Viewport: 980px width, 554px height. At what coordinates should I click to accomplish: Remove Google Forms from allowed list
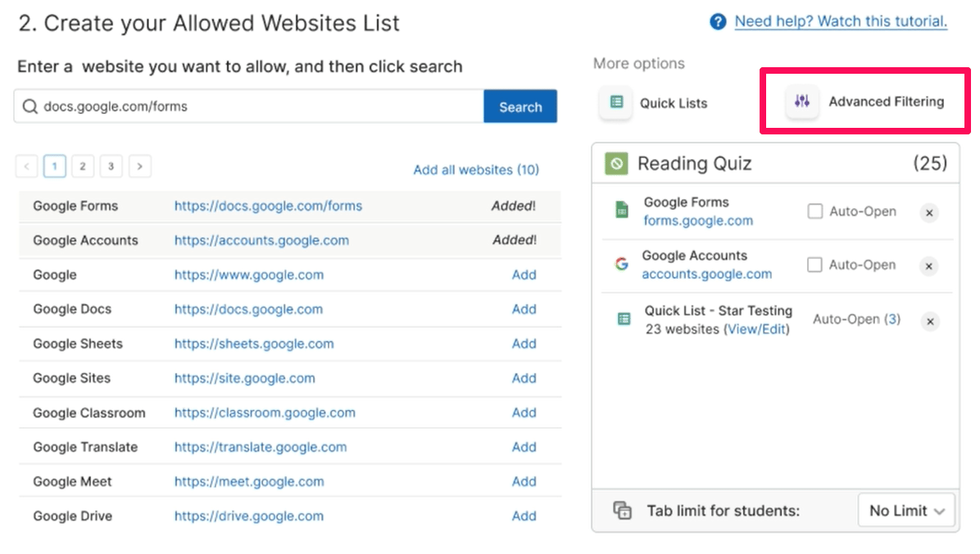coord(929,212)
